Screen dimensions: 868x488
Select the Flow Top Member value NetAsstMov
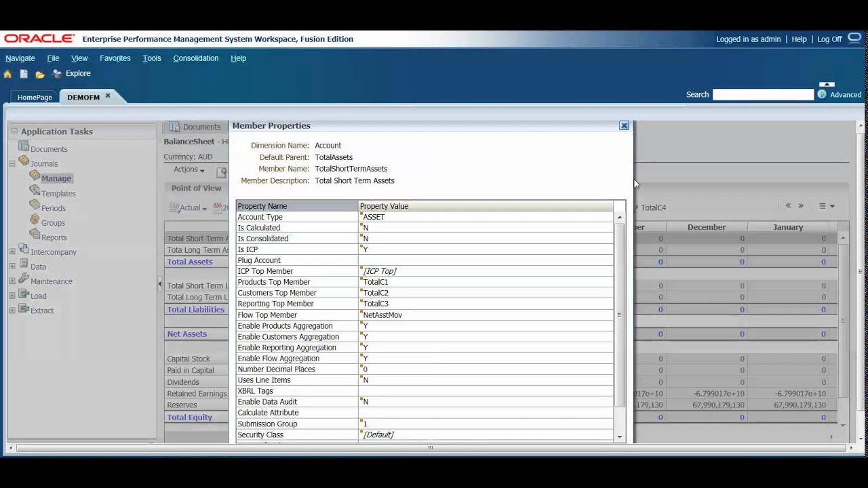coord(382,315)
